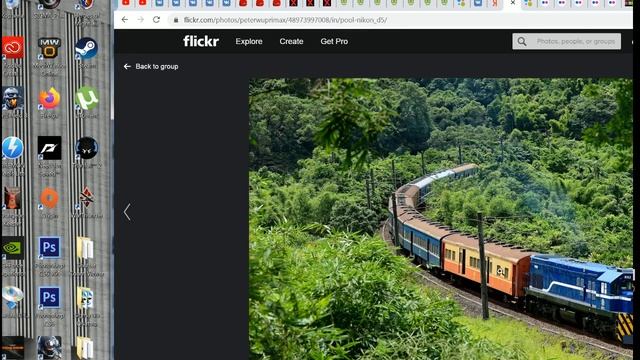Click the padlock site info icon

[176, 20]
